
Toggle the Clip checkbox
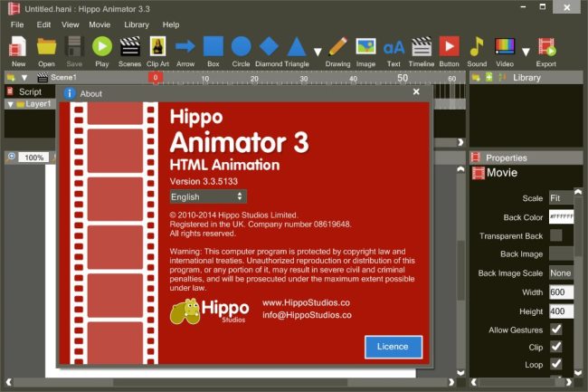point(556,347)
